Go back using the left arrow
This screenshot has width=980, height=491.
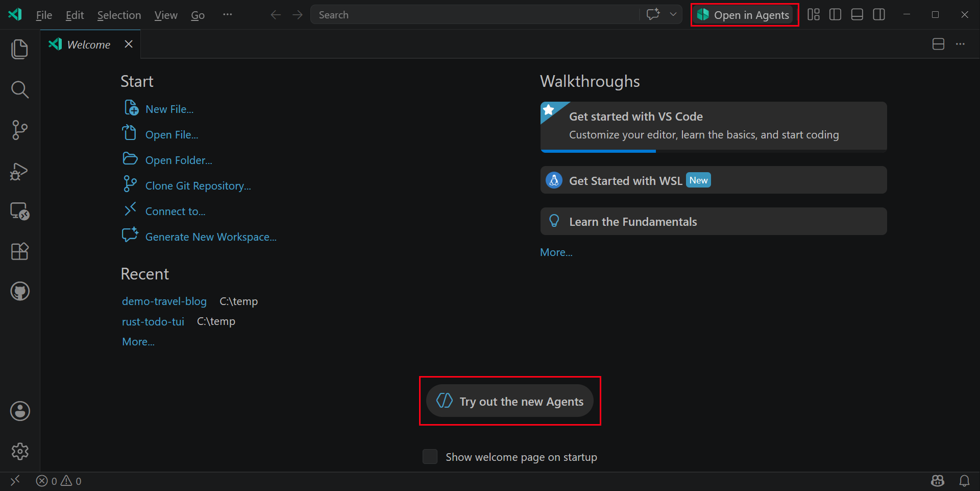276,15
